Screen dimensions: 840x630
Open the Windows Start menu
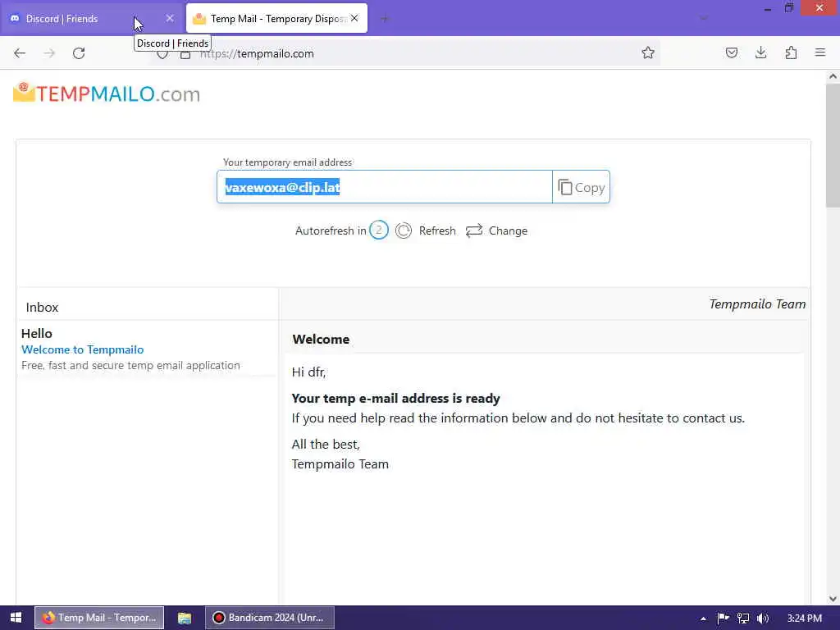16,618
